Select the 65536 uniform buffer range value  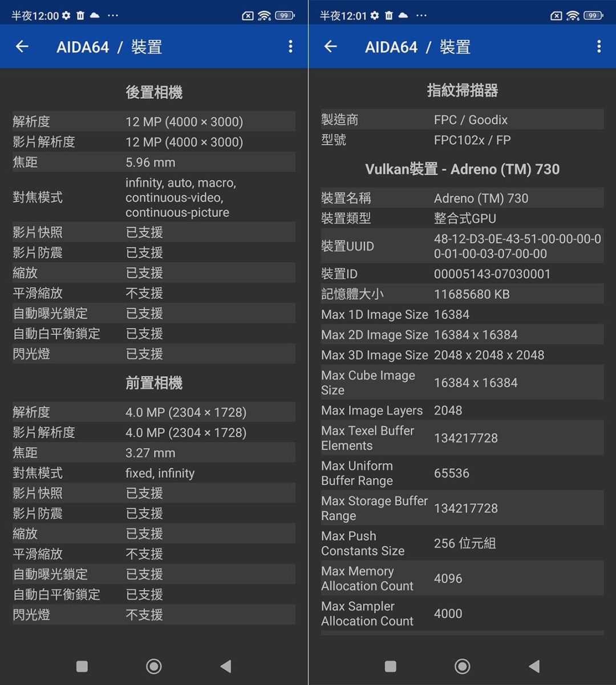pyautogui.click(x=452, y=473)
